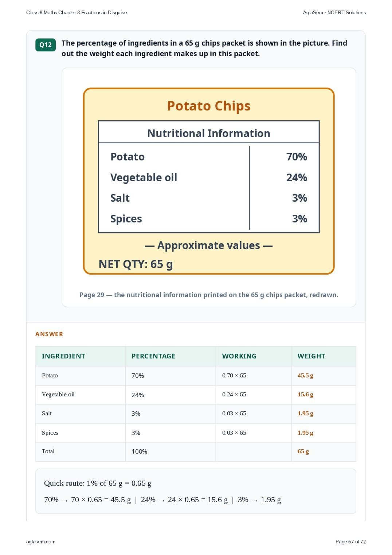Click the Salt row working 0.03 × 65

click(x=234, y=413)
